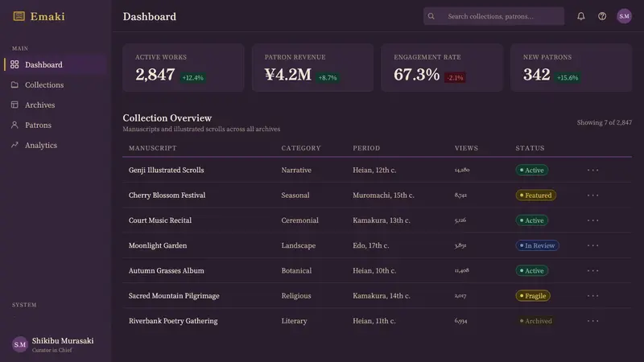Open Cherry Blossom Festival manuscript
This screenshot has width=644, height=362.
pyautogui.click(x=167, y=195)
